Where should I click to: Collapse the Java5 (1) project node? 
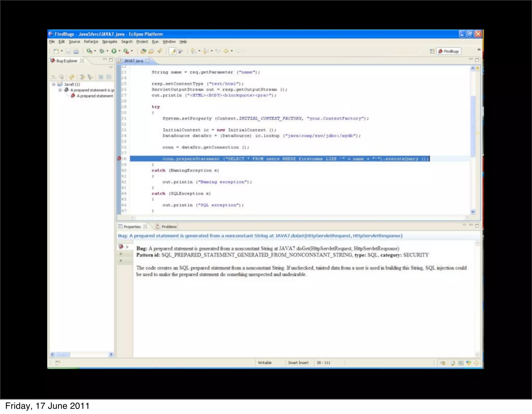point(54,84)
